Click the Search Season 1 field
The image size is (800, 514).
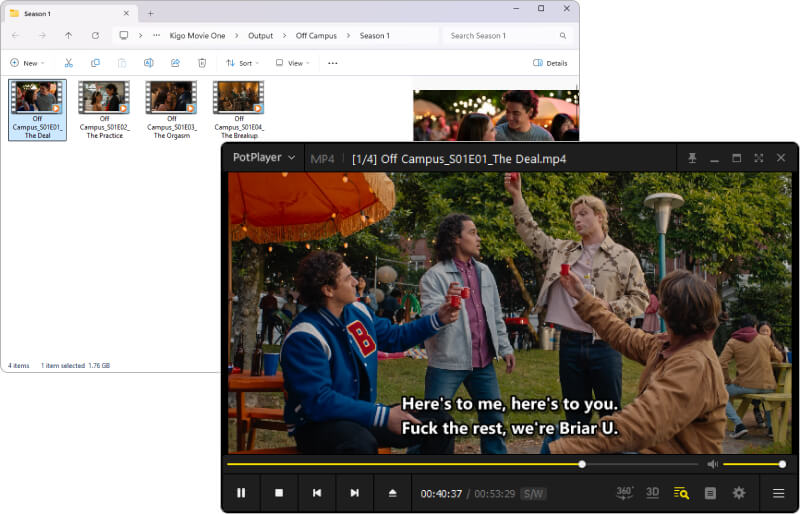[508, 36]
